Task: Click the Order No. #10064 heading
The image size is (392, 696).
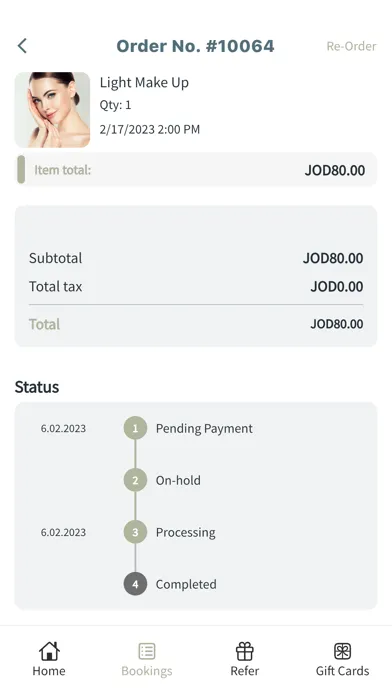Action: coord(195,46)
